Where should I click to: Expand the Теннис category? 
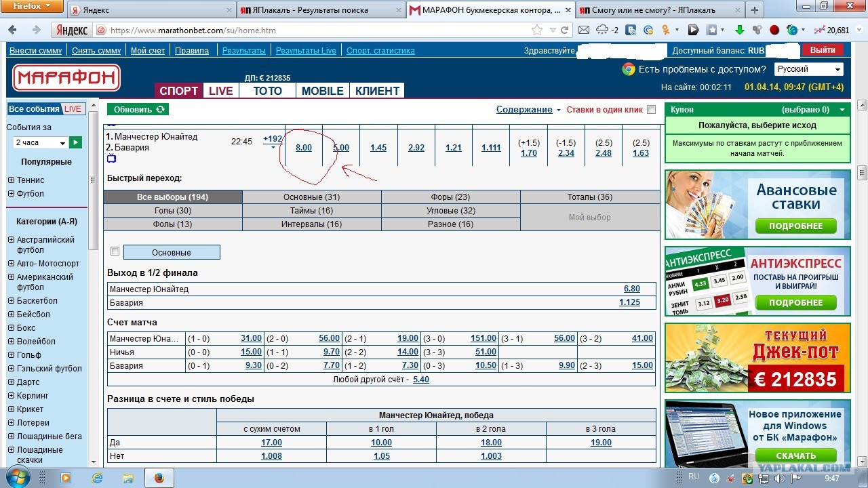[11, 180]
